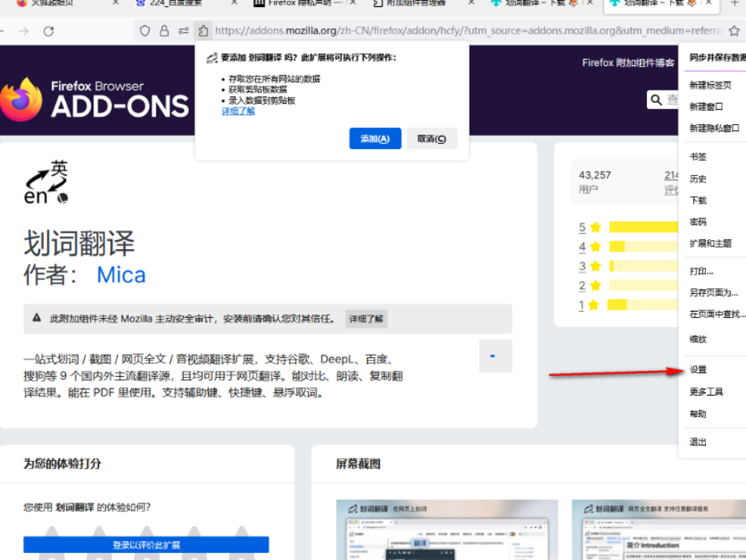This screenshot has width=746, height=560.
Task: Click the 43,257 用户 user count text
Action: point(594,182)
